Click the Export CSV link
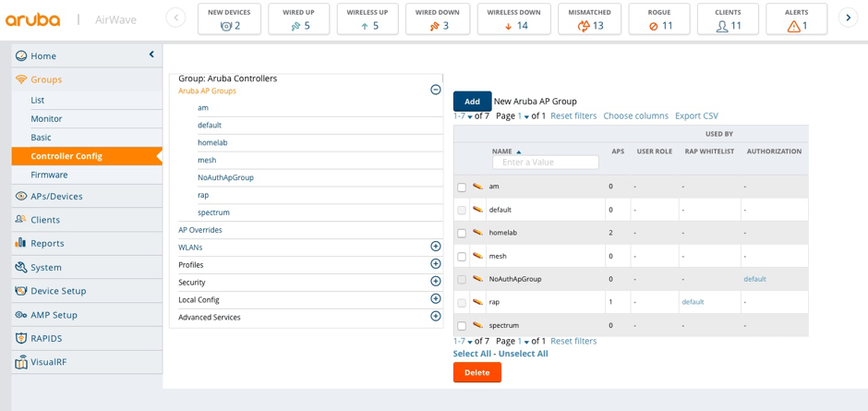The width and height of the screenshot is (868, 411). [x=695, y=116]
